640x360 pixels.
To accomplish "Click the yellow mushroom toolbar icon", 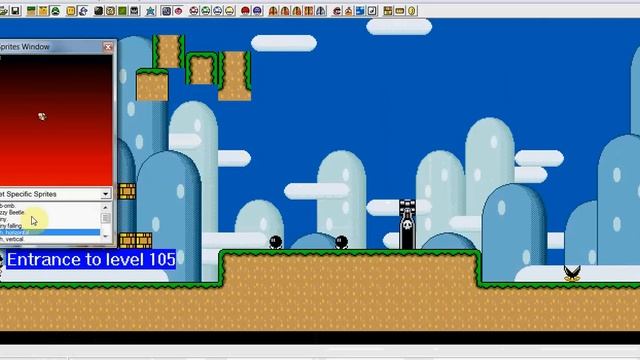I will 230,11.
